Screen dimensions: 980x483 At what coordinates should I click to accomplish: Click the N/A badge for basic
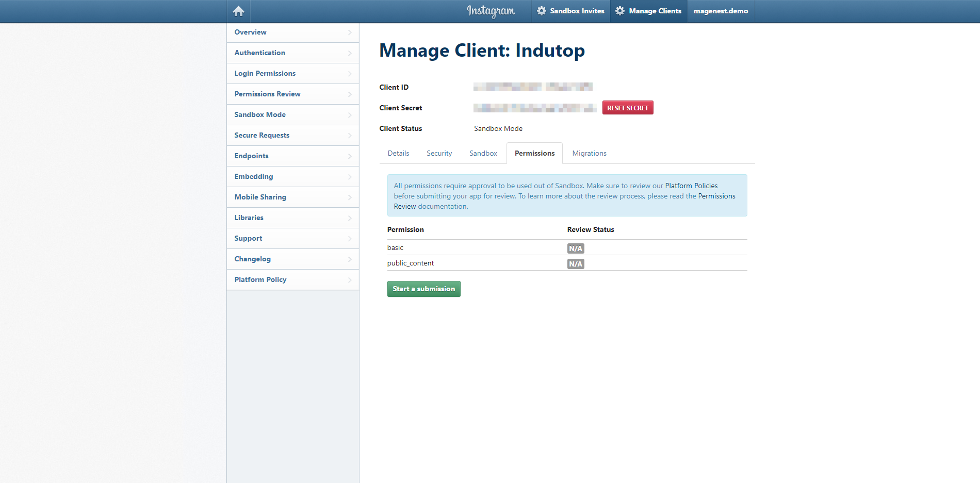click(576, 248)
